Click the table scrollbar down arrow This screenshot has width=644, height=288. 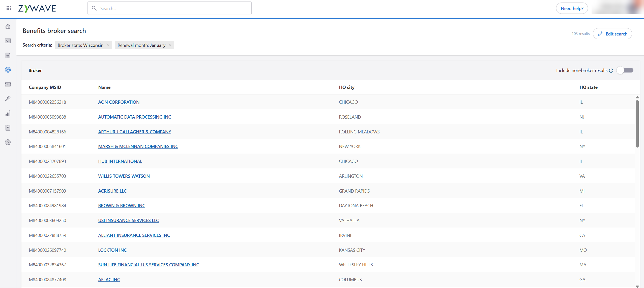(x=637, y=286)
